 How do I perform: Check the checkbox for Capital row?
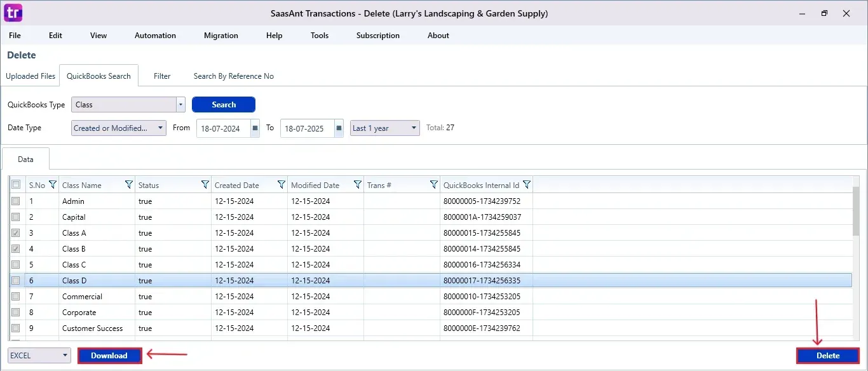16,217
